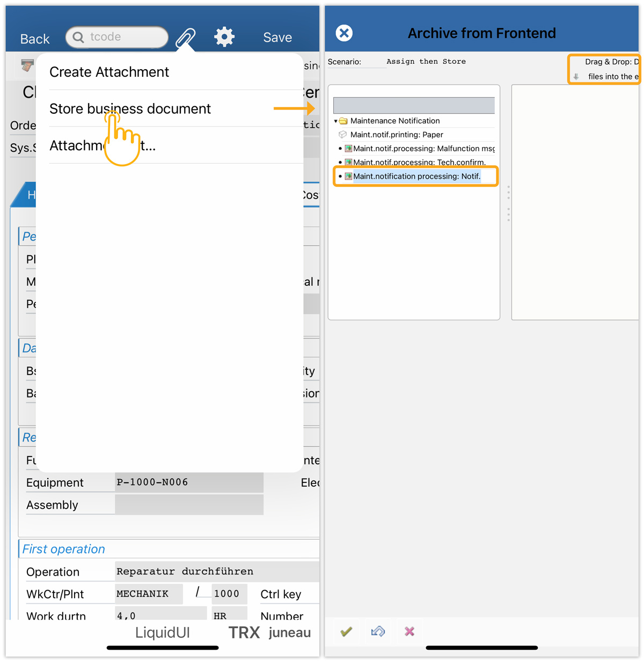Choose Store business document

pos(130,109)
